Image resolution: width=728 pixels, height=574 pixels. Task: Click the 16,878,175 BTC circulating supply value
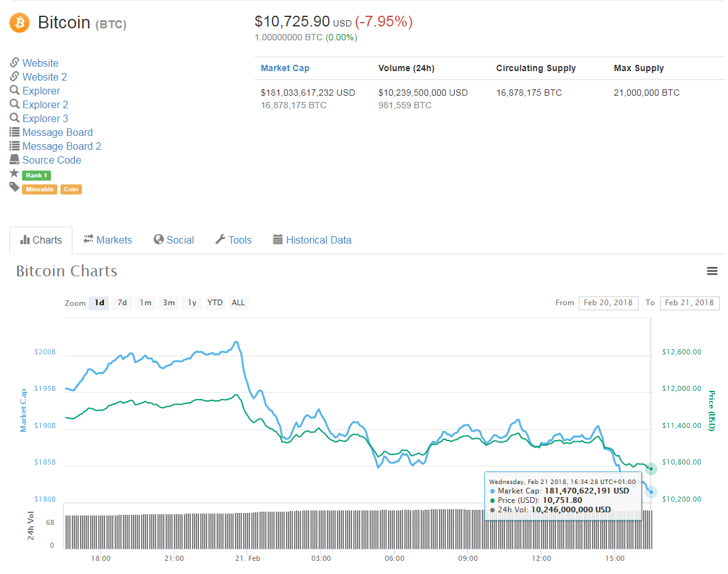point(529,93)
